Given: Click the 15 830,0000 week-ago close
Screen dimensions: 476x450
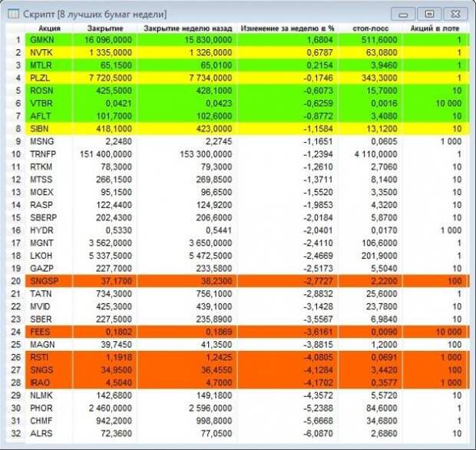Looking at the screenshot, I should point(209,40).
